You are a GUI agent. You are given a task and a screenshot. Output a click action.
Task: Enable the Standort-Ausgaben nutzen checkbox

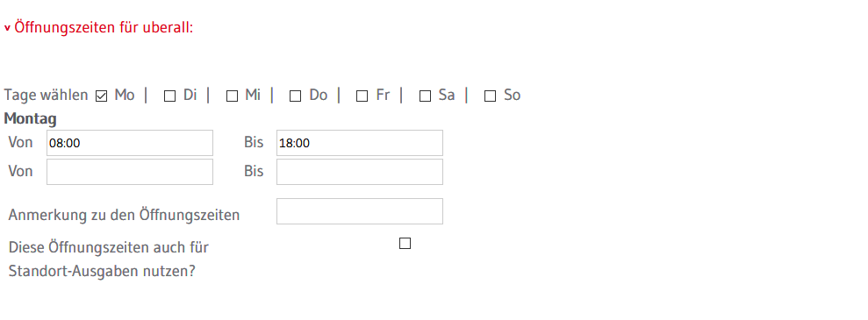[x=405, y=243]
